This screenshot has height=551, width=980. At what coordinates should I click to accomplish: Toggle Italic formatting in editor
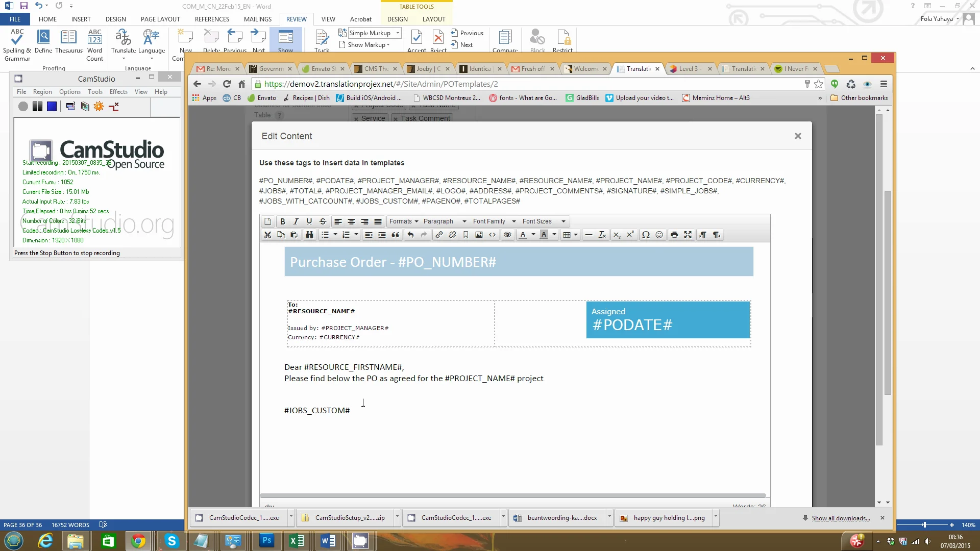296,221
